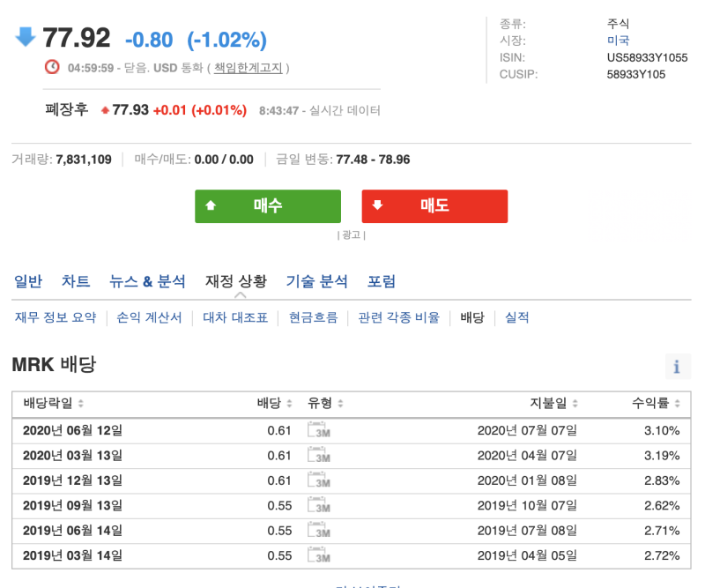This screenshot has height=588, width=705.
Task: Open the 뉴스 & 분석 tab
Action: [147, 281]
